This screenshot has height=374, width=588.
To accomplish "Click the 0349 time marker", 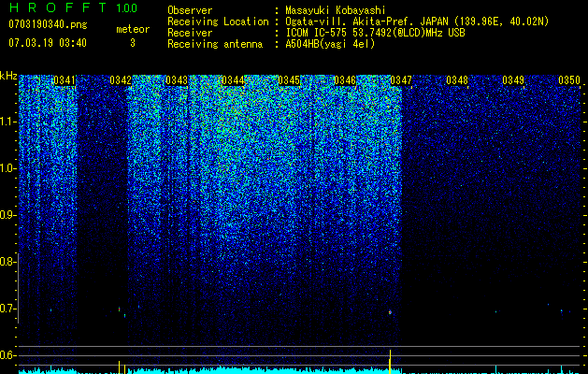I will pos(513,80).
